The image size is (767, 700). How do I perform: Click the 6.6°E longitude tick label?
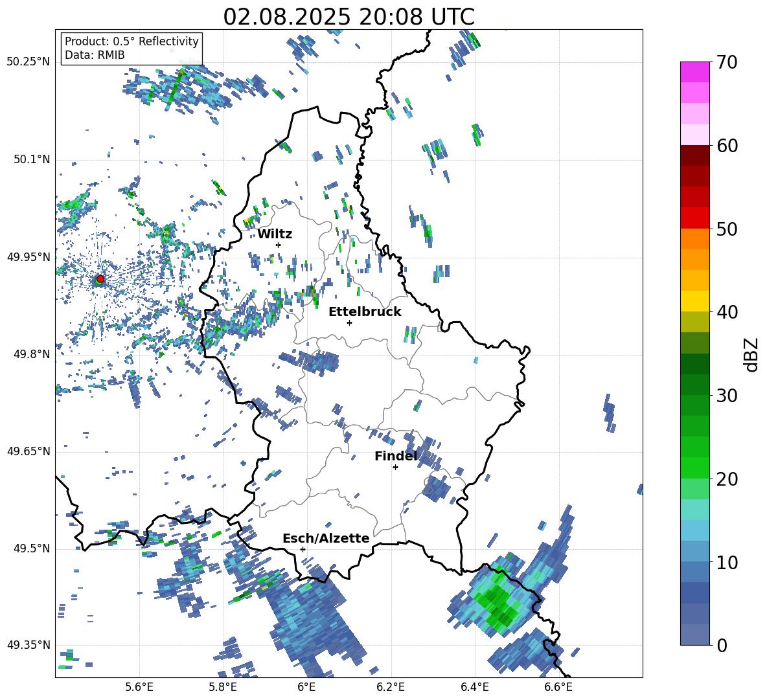[558, 687]
